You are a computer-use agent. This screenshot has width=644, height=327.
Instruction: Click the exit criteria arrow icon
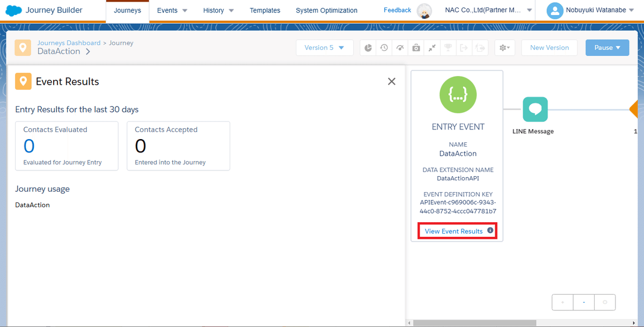(464, 48)
